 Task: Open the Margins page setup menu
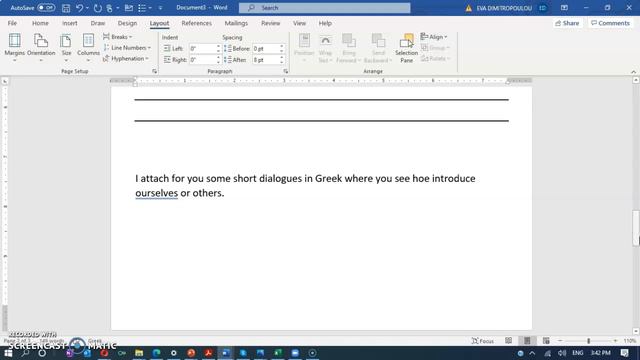pos(15,48)
